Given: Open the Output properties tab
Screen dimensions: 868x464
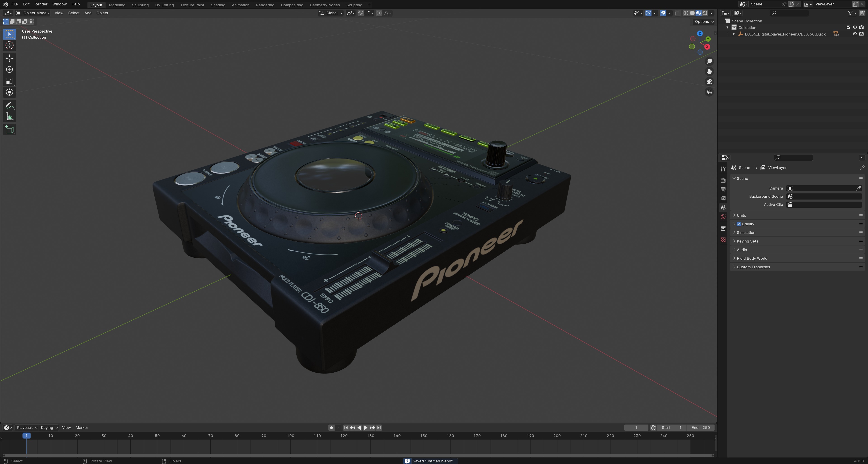Looking at the screenshot, I should tap(723, 190).
